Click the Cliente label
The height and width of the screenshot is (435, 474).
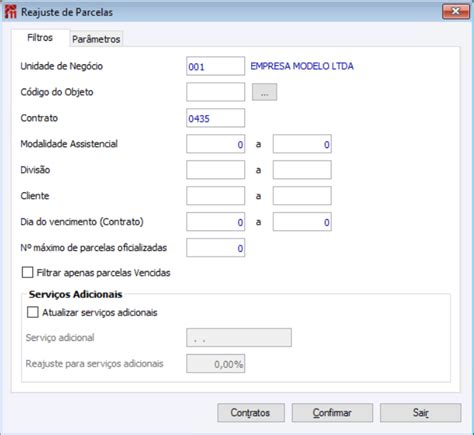[x=35, y=196]
